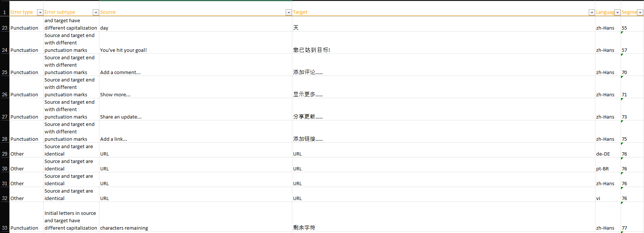Select row 29 header
The height and width of the screenshot is (233, 644).
coord(4,154)
